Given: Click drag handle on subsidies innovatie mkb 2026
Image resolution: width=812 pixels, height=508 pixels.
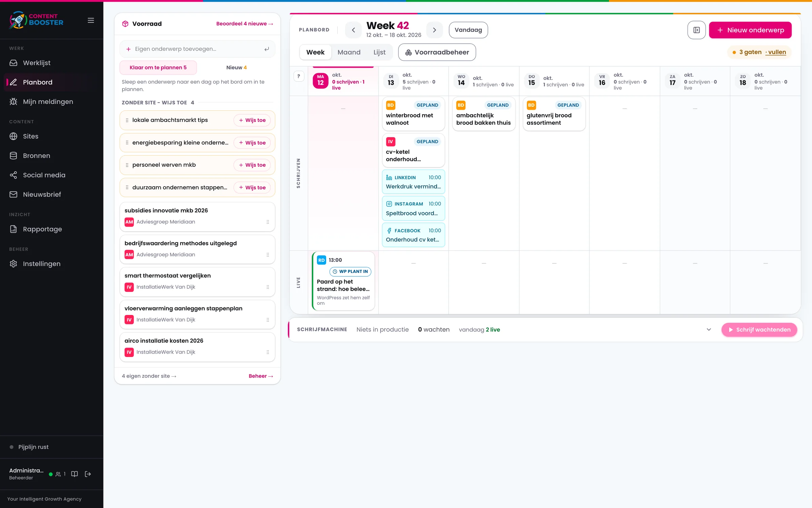Looking at the screenshot, I should tap(268, 222).
